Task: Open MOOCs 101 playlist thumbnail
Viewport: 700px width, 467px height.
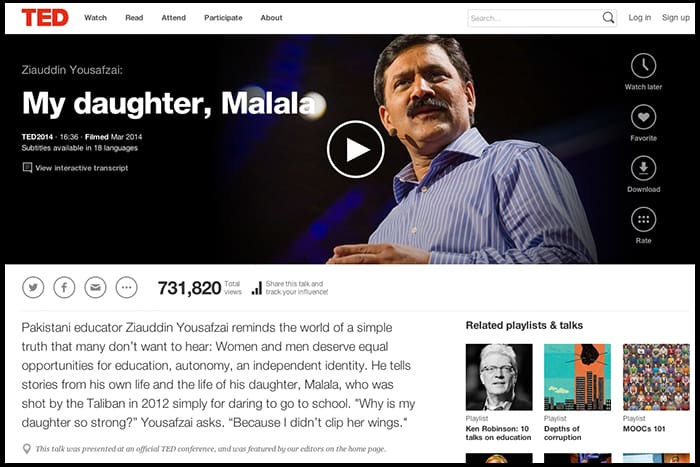Action: [x=656, y=377]
